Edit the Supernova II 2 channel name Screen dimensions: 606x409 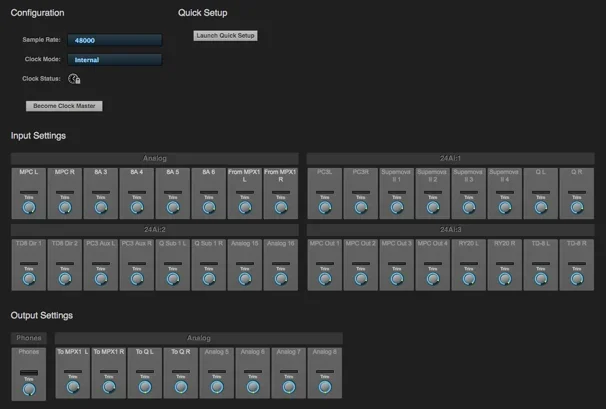point(432,176)
